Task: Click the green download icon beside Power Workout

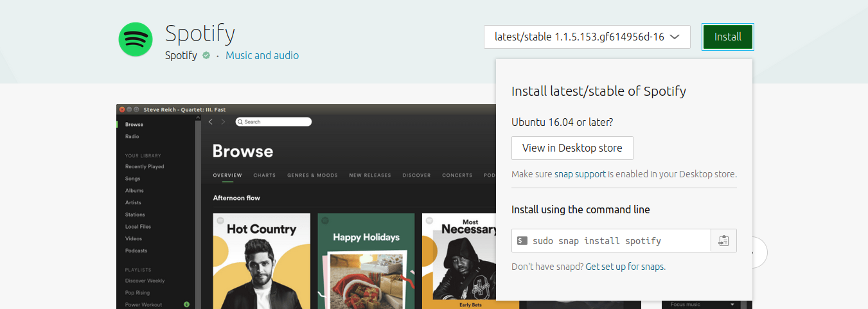Action: 186,305
